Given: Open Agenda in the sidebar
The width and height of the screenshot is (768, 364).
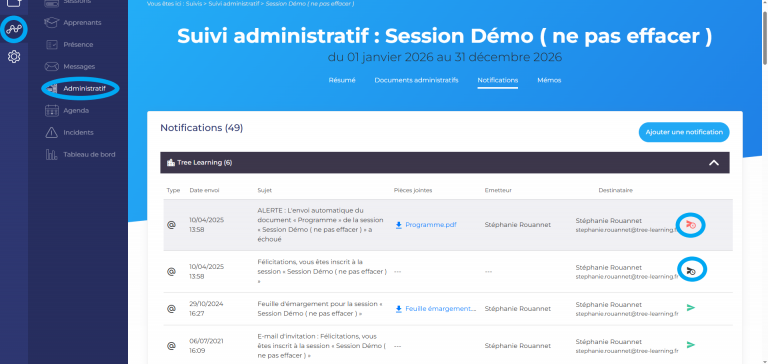Looking at the screenshot, I should [76, 111].
